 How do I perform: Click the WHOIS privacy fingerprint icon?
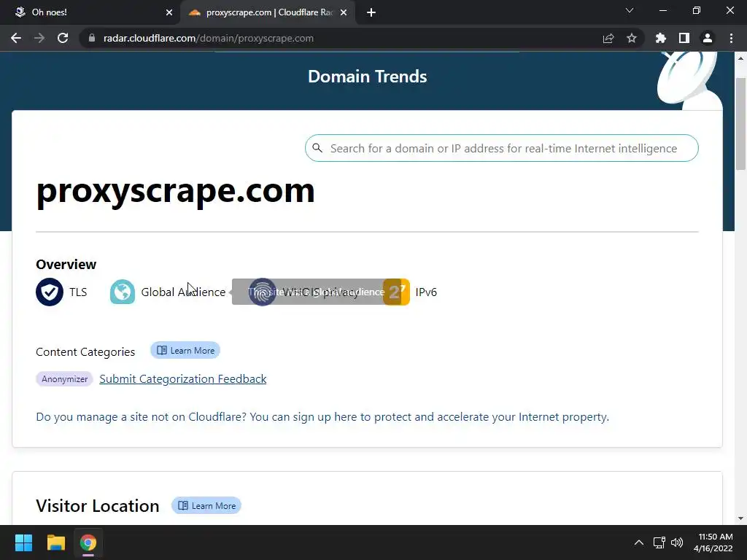pyautogui.click(x=262, y=292)
